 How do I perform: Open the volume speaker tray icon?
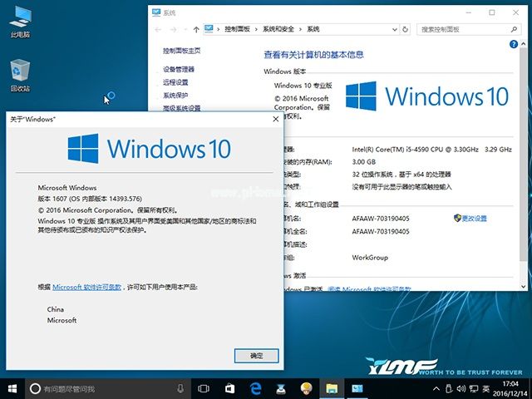click(x=461, y=389)
